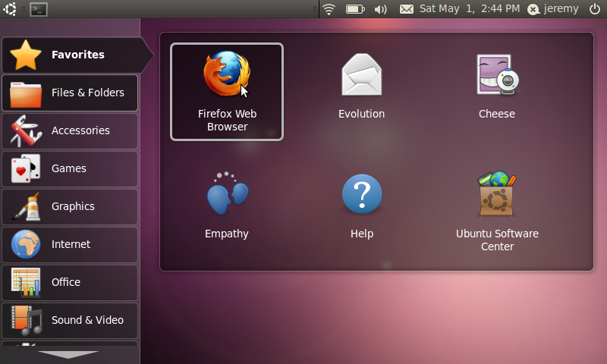This screenshot has width=607, height=364.
Task: Click the sidebar scroll-down arrow
Action: [x=68, y=354]
